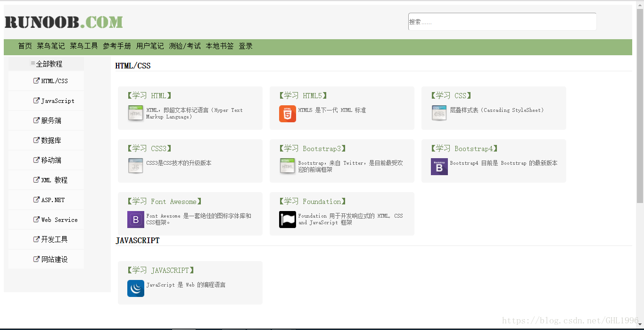
Task: Click the Font Awesome card icon
Action: tap(136, 220)
